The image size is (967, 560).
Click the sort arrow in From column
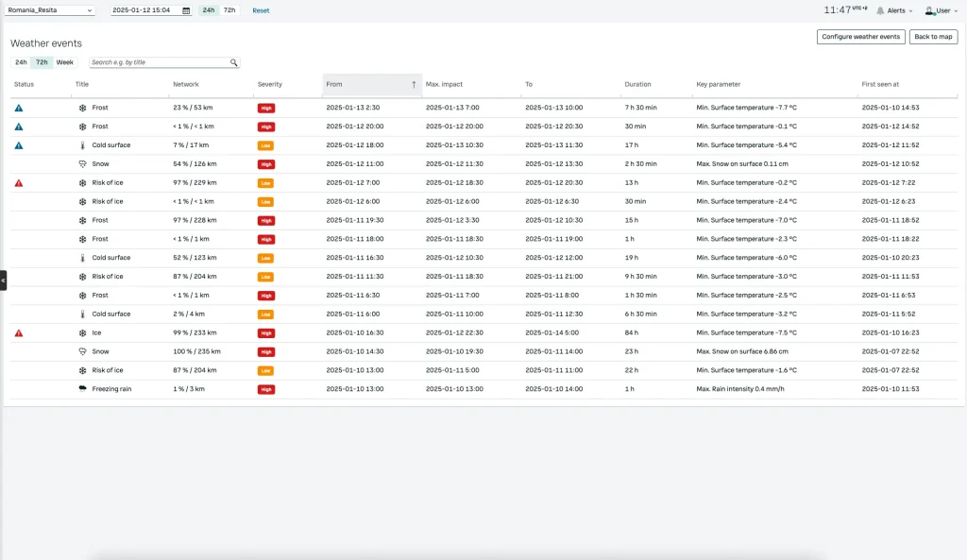click(413, 85)
